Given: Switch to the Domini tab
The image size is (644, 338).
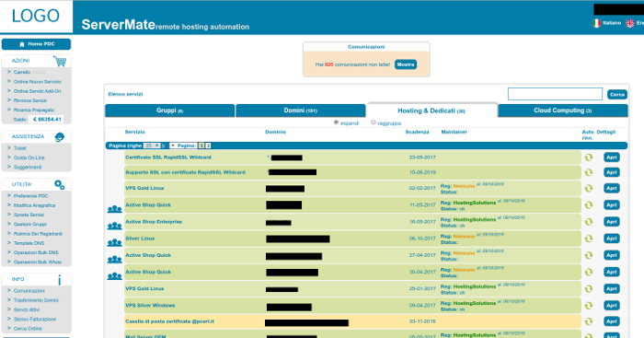Looking at the screenshot, I should [300, 111].
